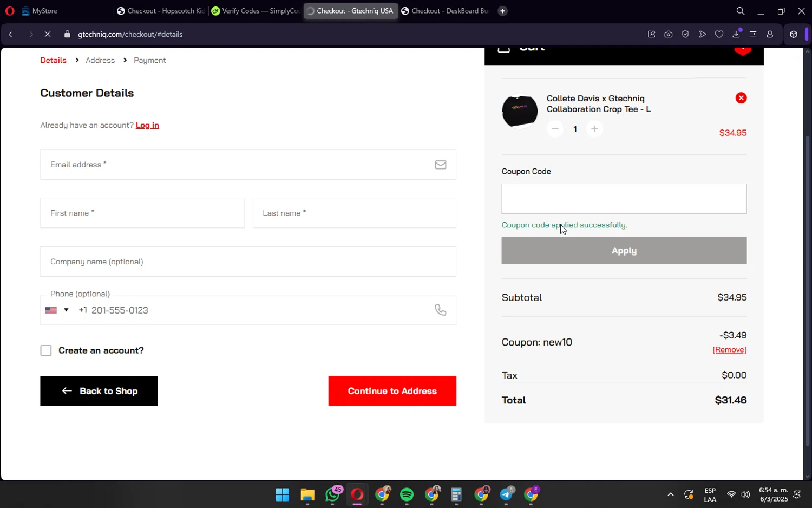Click the tab search magnifier icon
The width and height of the screenshot is (812, 508).
point(741,11)
